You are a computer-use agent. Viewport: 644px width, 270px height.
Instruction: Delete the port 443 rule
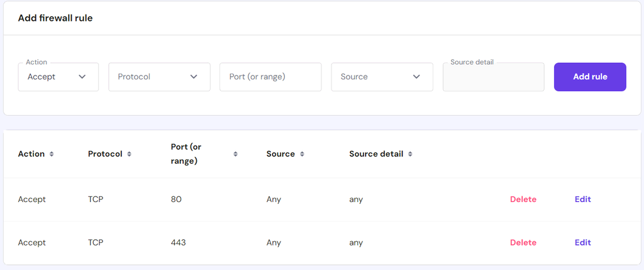[x=523, y=242]
